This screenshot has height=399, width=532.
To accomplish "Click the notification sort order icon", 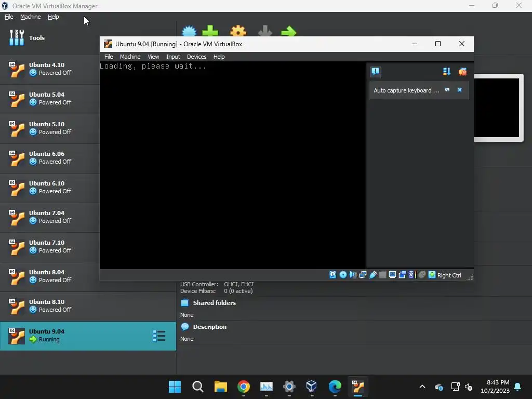I will click(x=446, y=72).
